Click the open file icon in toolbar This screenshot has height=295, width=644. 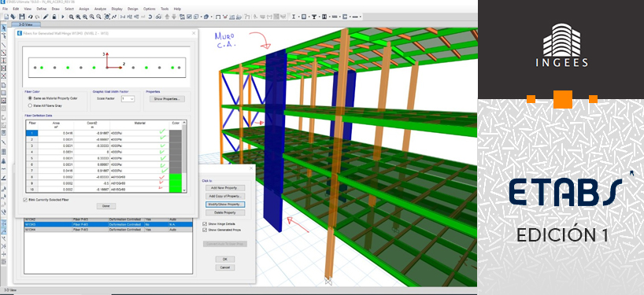point(13,17)
